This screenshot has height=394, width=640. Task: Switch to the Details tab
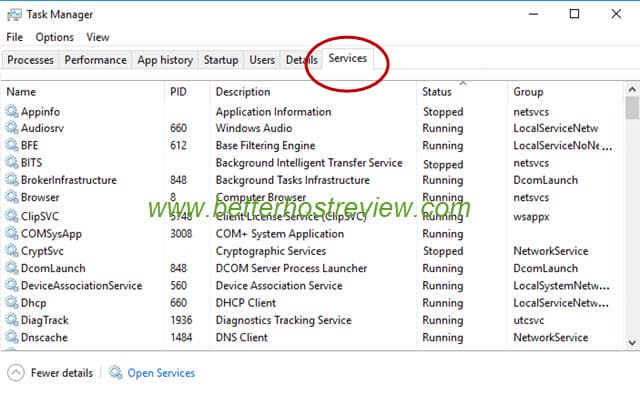301,60
